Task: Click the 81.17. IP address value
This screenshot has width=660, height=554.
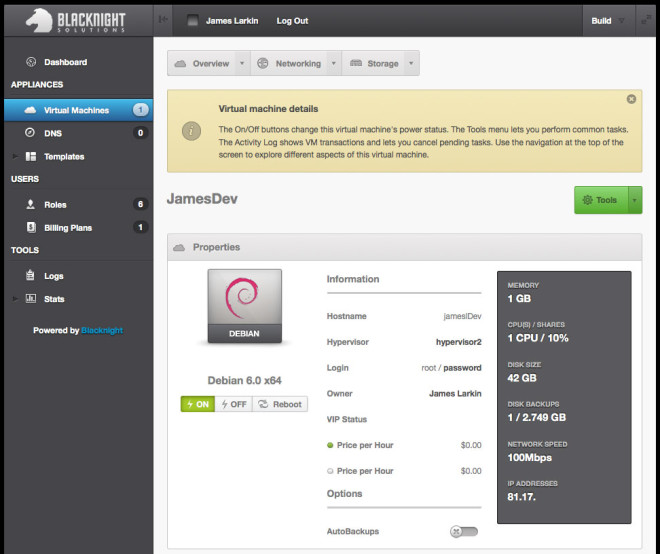Action: pyautogui.click(x=522, y=497)
